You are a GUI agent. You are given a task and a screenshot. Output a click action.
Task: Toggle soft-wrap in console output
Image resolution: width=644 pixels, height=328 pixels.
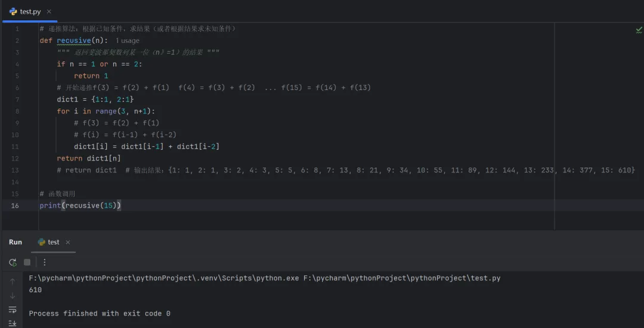[x=13, y=310]
